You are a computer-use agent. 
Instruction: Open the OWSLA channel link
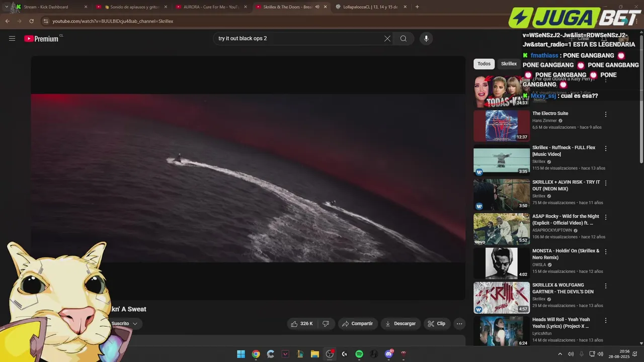coord(539,265)
